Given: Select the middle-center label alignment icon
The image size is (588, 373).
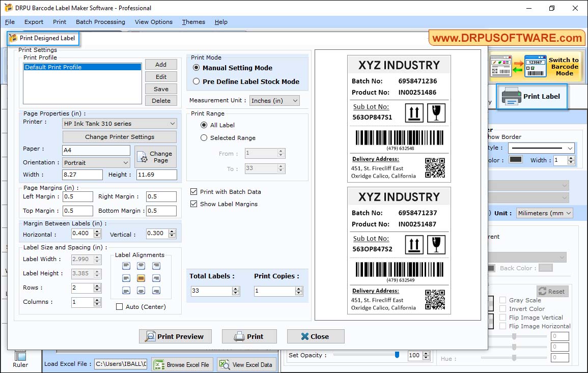Looking at the screenshot, I should click(141, 278).
